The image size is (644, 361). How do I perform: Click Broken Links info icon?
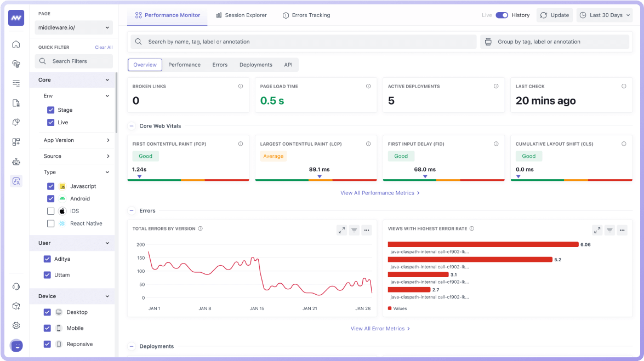(241, 86)
